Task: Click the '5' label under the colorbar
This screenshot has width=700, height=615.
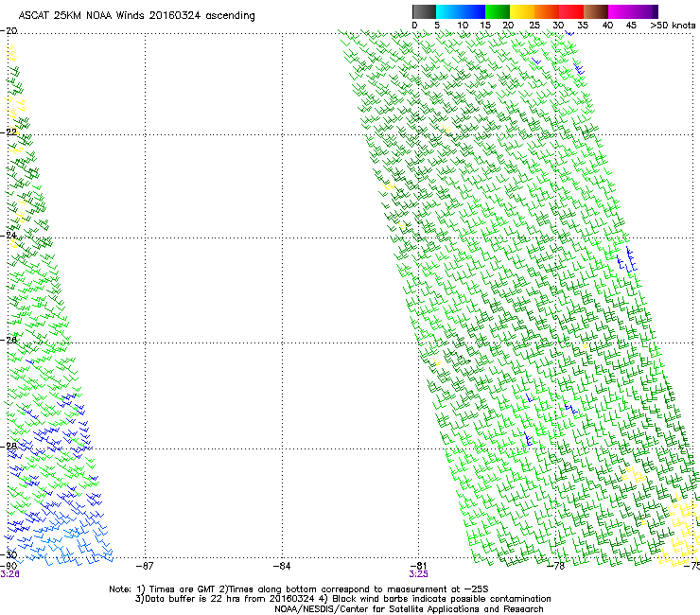Action: (x=437, y=26)
